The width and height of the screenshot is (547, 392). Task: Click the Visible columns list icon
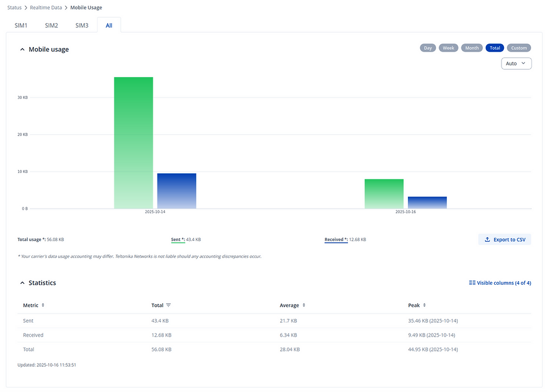(471, 283)
